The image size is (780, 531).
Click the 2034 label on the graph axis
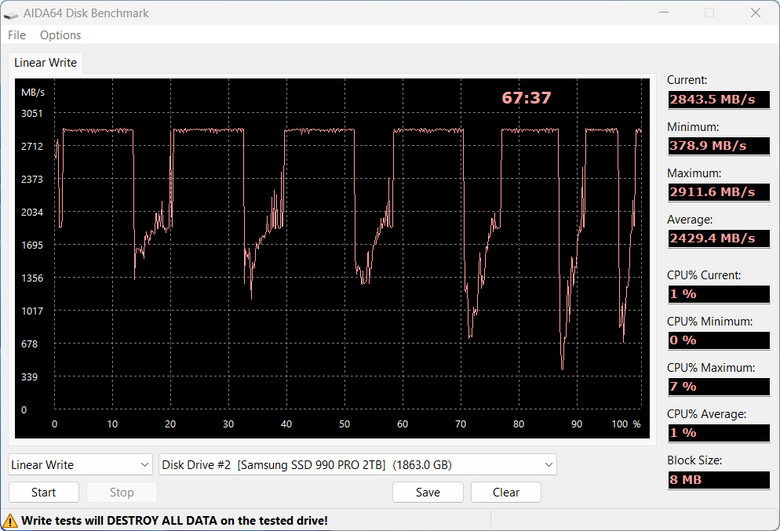(32, 212)
